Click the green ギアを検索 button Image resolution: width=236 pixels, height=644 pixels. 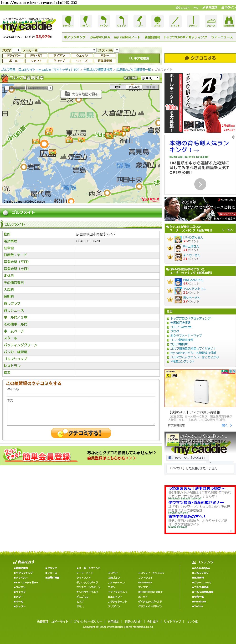(139, 58)
